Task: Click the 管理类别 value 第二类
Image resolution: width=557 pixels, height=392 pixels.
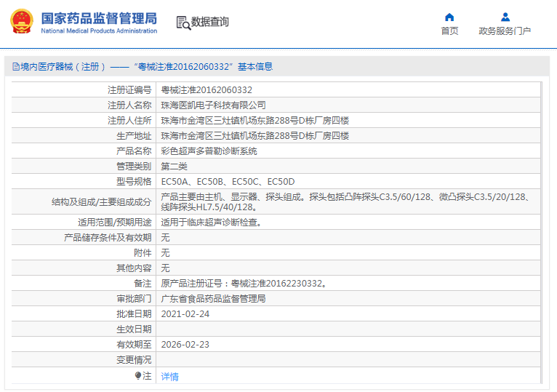Action: (x=174, y=167)
